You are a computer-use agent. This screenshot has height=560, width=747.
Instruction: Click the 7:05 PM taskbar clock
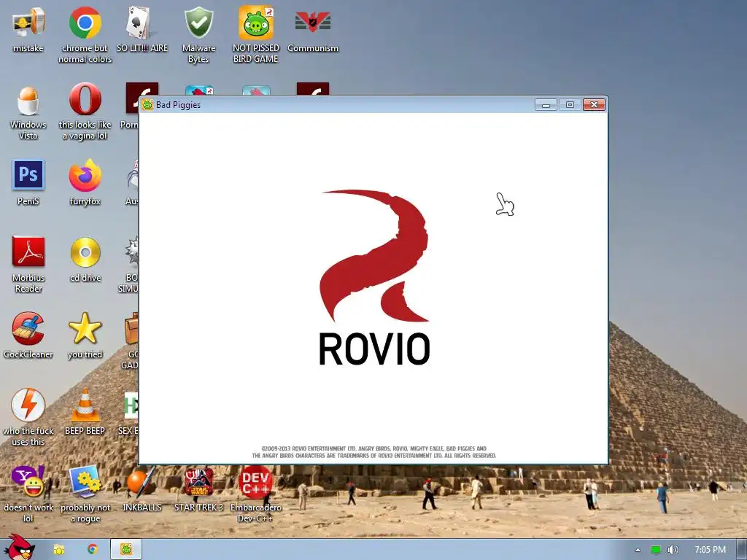710,550
